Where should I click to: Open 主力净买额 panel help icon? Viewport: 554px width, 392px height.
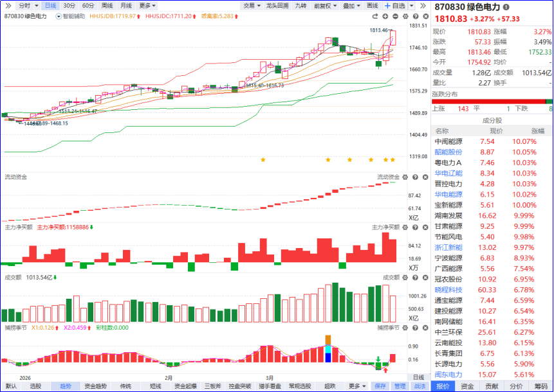[416, 227]
